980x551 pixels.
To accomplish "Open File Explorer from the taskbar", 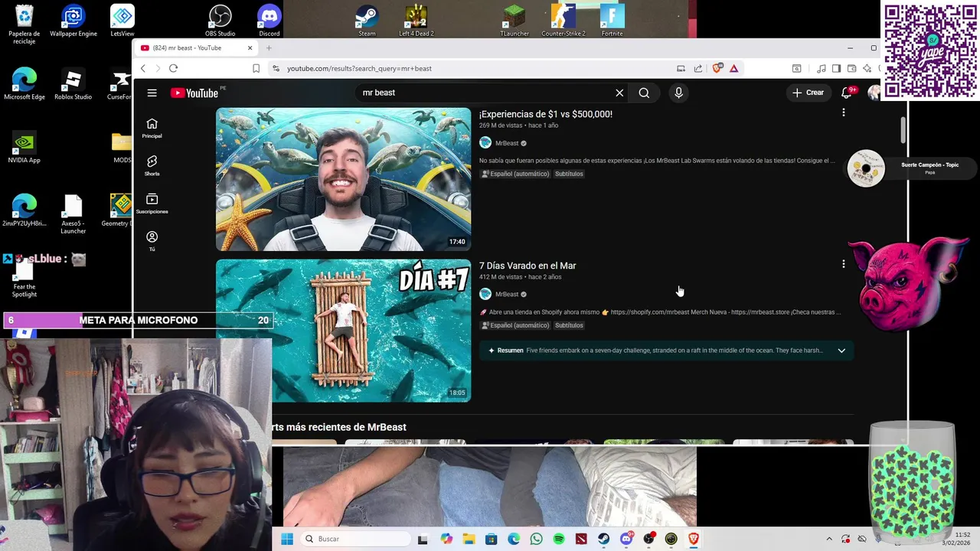I will point(469,539).
